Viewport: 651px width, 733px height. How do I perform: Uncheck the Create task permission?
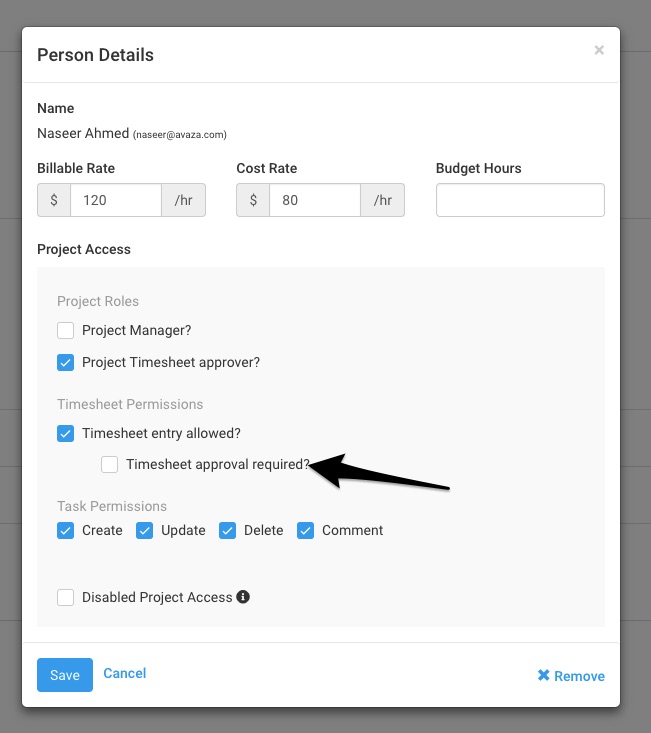pyautogui.click(x=65, y=531)
